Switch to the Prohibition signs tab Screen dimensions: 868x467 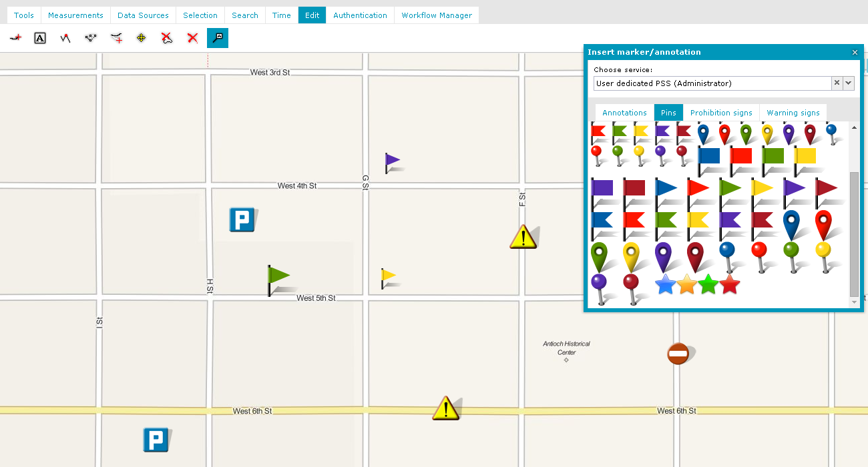721,113
